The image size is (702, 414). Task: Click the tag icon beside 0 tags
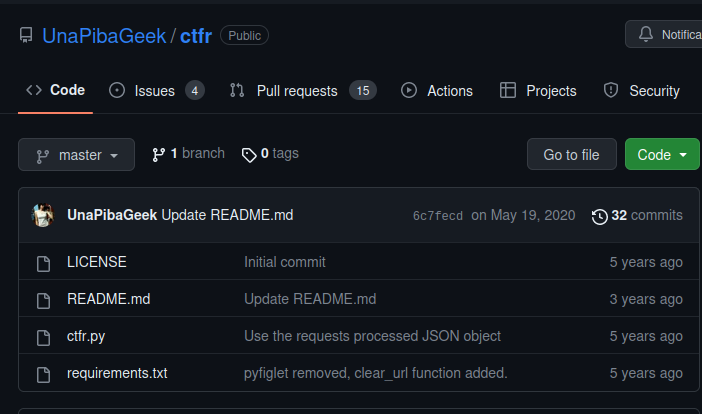tap(249, 155)
